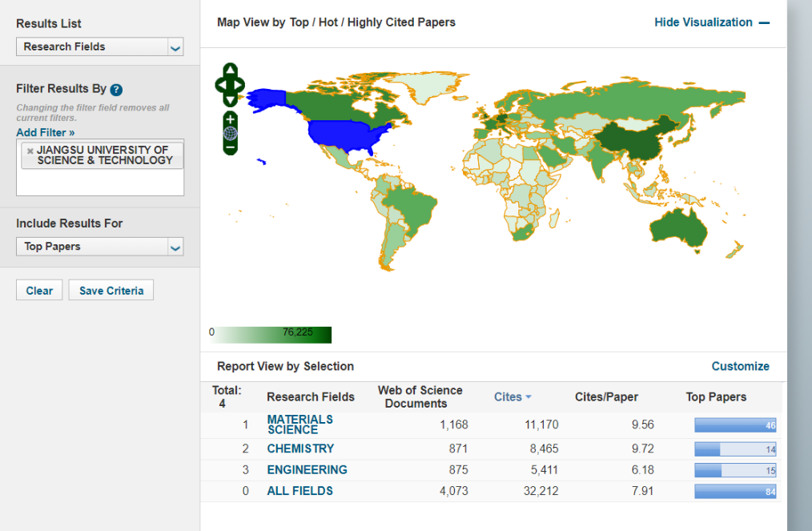This screenshot has height=531, width=812.
Task: Collapse map via Hide Visualization
Action: [711, 22]
